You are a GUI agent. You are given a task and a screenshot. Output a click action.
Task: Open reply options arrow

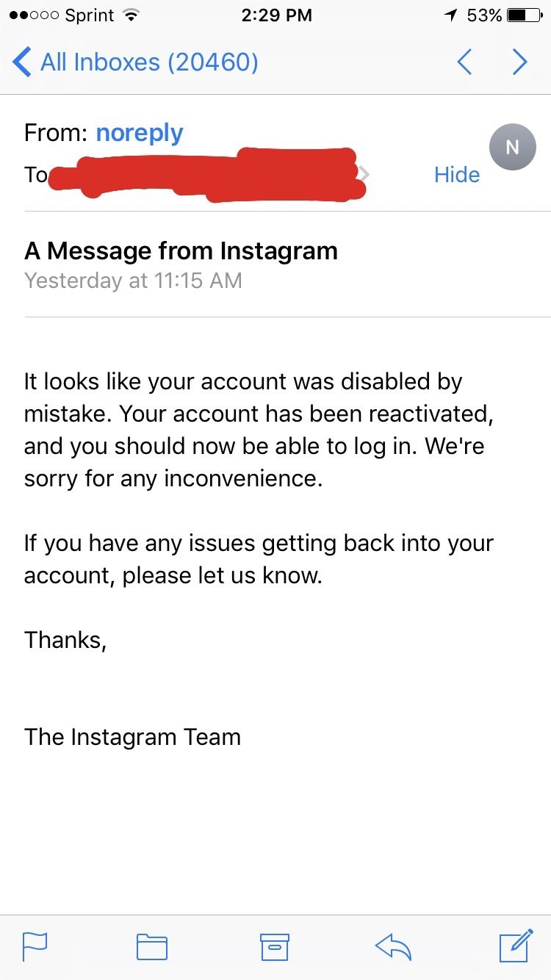click(394, 946)
